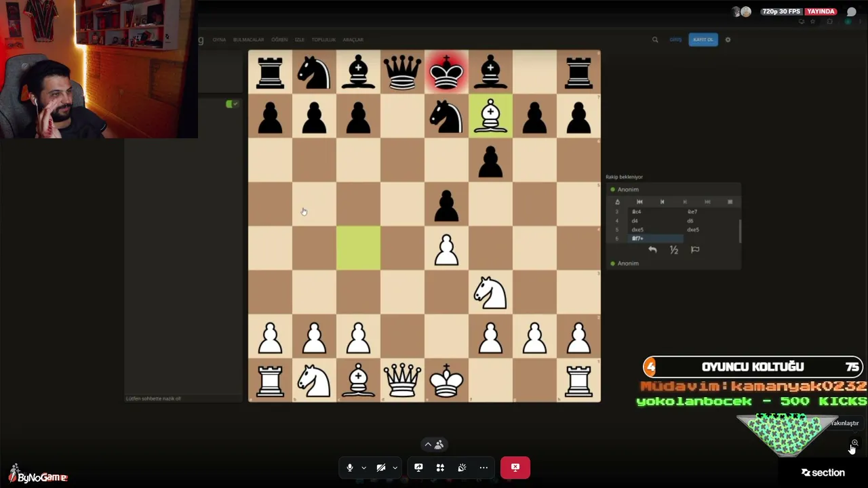Click the takeback arrow icon
The width and height of the screenshot is (868, 488).
tap(652, 249)
